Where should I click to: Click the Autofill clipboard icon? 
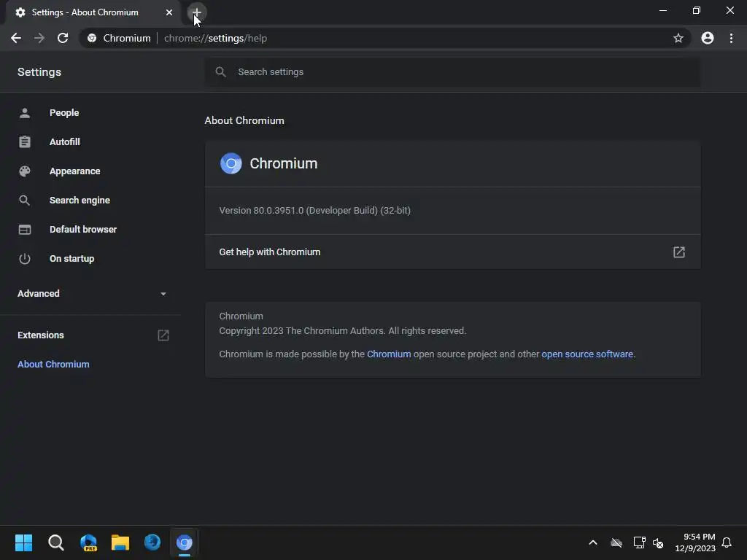[25, 142]
